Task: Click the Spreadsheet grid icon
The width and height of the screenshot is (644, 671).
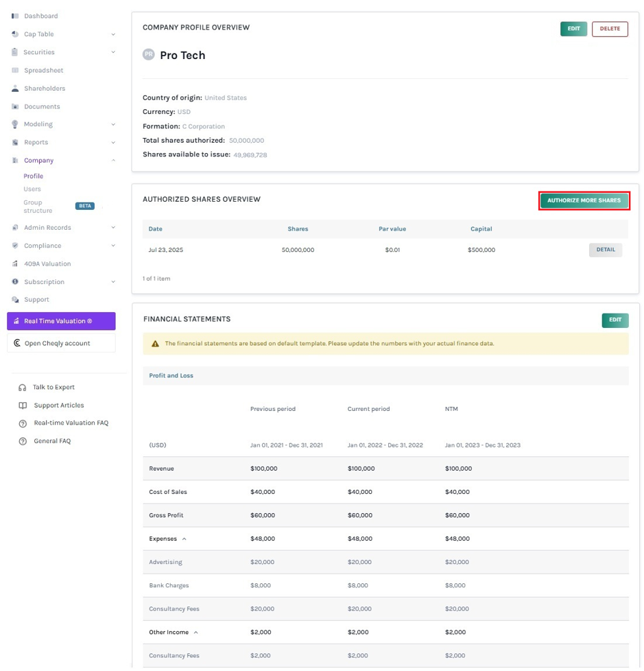Action: [15, 70]
